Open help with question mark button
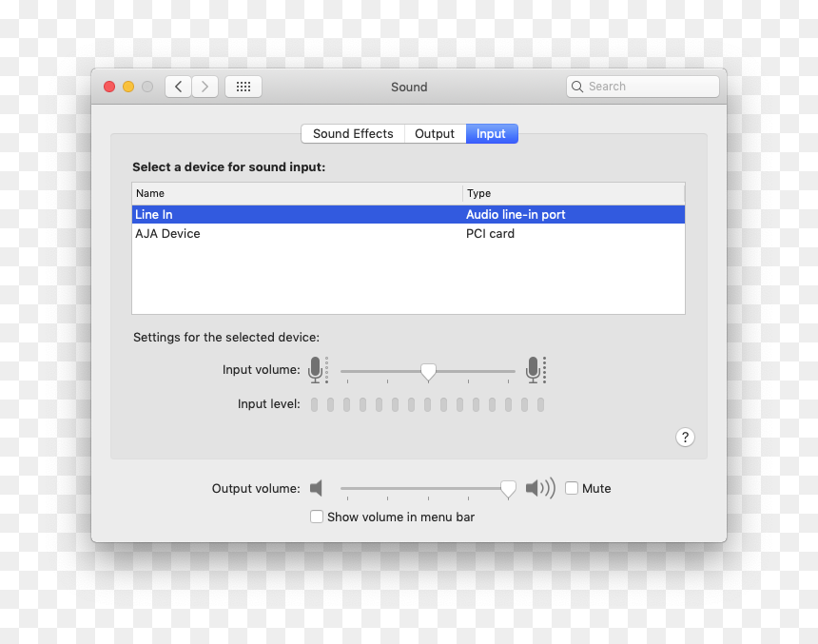Screen dimensions: 818x644 point(685,438)
